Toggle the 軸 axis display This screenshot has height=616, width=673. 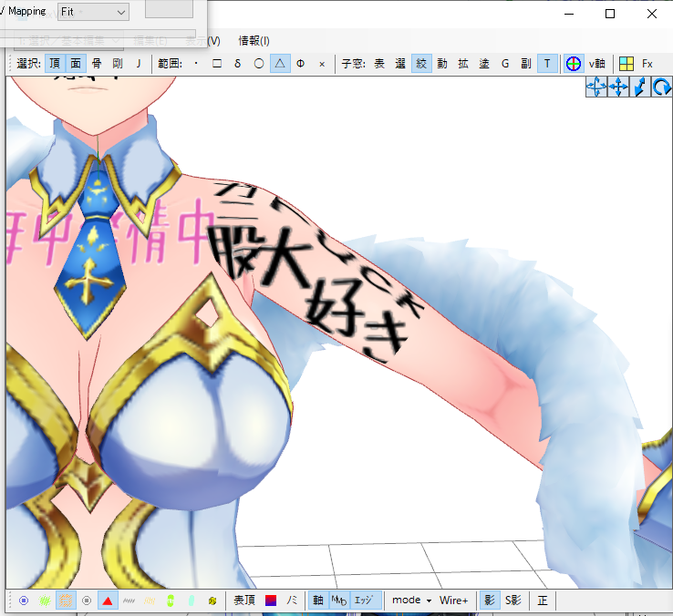coord(318,601)
